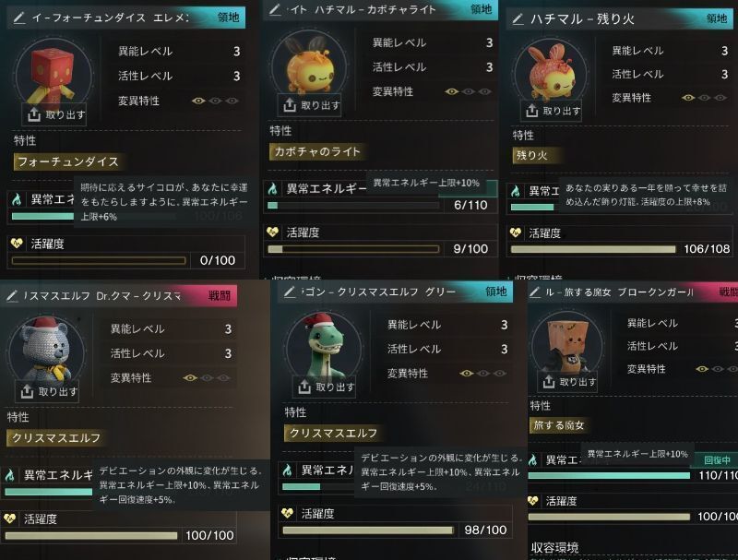The width and height of the screenshot is (738, 560).
Task: Click 取り出す under the paper bag creature
Action: click(x=568, y=382)
